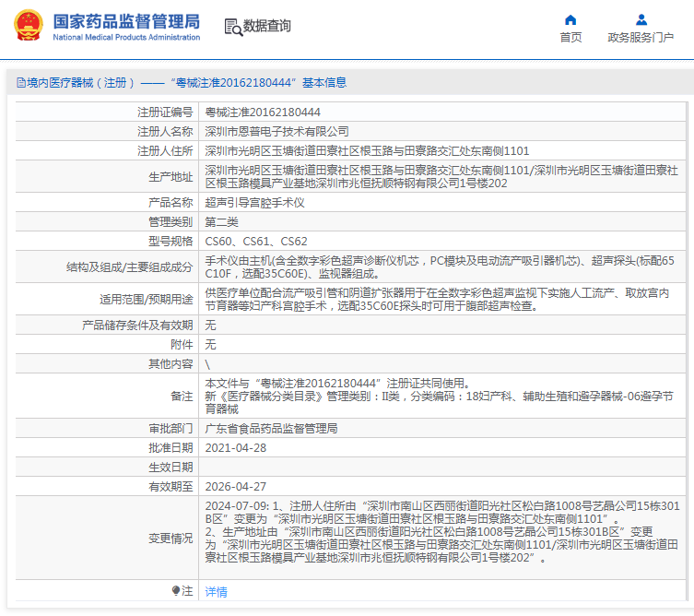Screen dimensions: 694x616
Task: Click the product name 超声引导宫腔手术仪
Action: point(254,203)
